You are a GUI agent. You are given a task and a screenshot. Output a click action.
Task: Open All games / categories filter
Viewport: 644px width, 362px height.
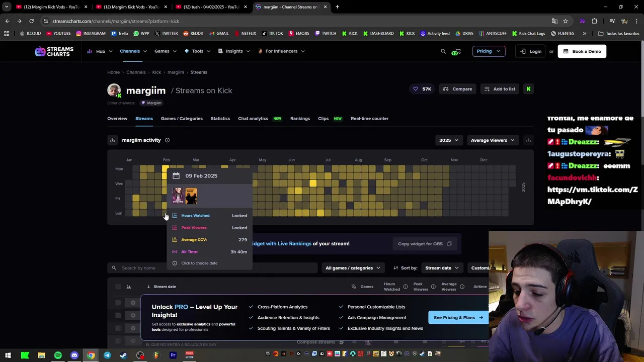[x=353, y=268]
